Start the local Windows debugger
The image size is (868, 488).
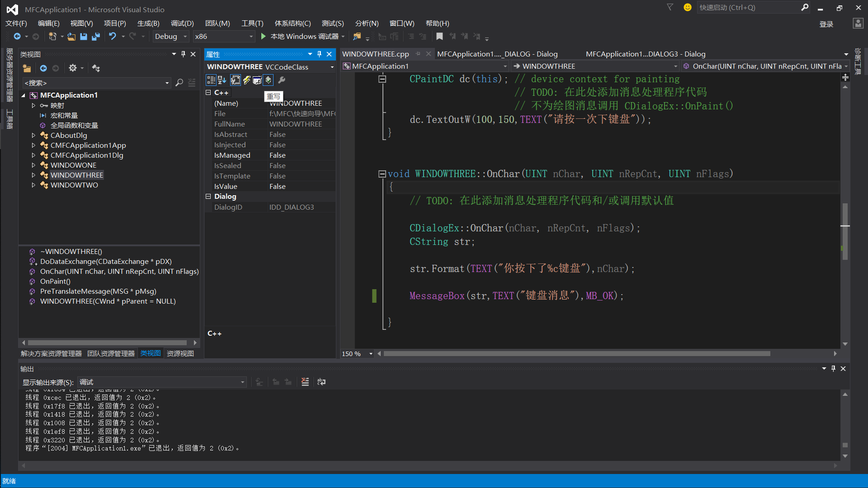[264, 36]
